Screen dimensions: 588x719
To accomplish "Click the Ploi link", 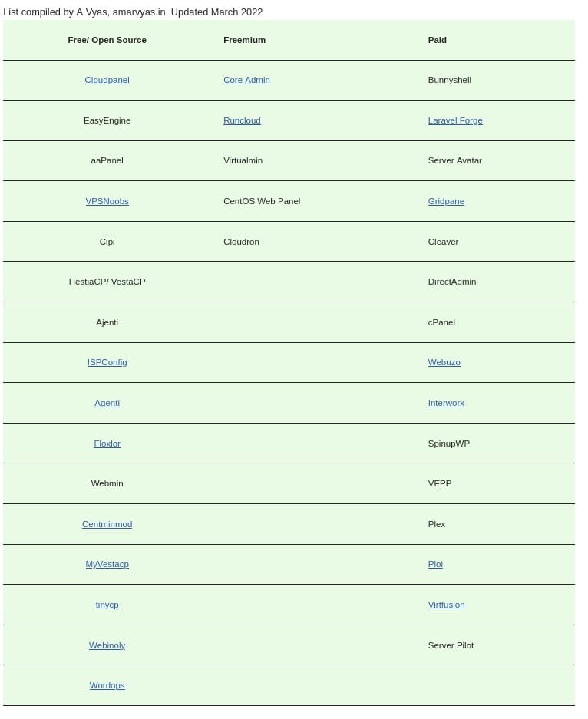I will pos(435,564).
